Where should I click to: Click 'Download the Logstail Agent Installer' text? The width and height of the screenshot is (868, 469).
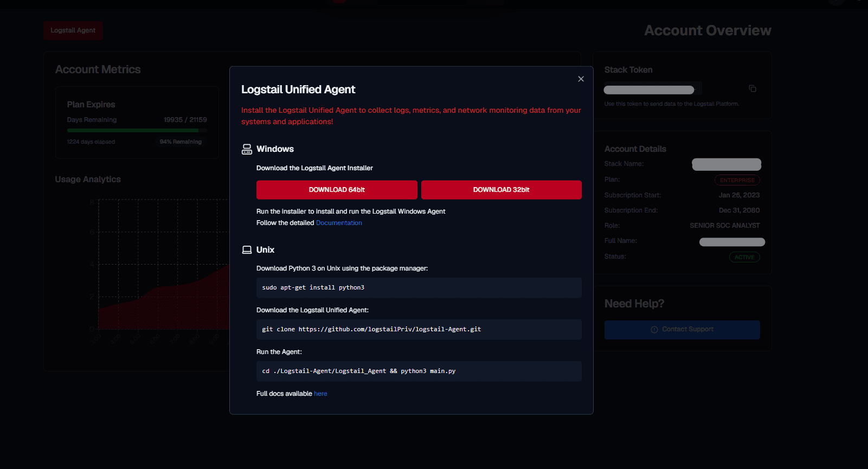(x=314, y=168)
